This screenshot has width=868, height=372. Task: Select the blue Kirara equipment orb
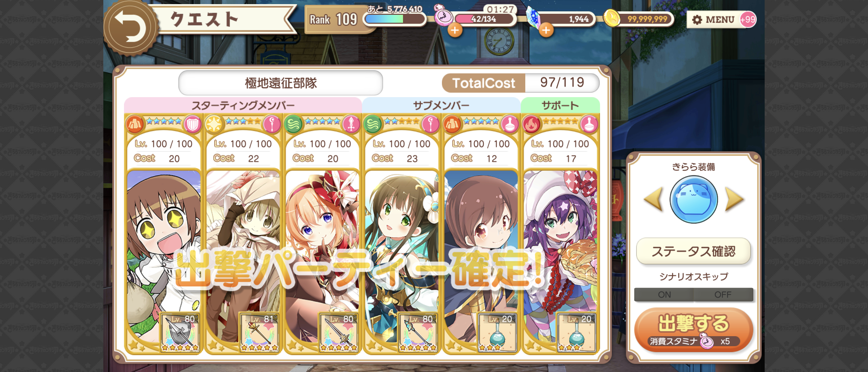tap(694, 199)
